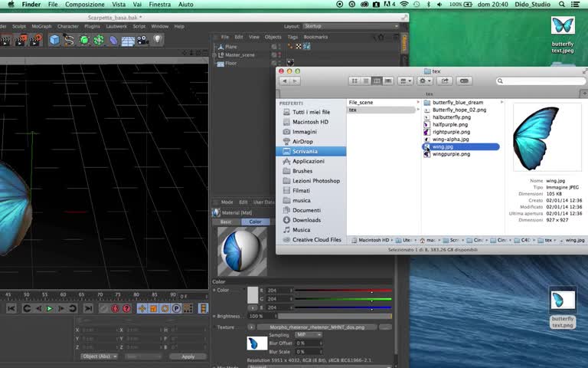The image size is (588, 368).
Task: Add a Light object
Action: click(x=158, y=39)
